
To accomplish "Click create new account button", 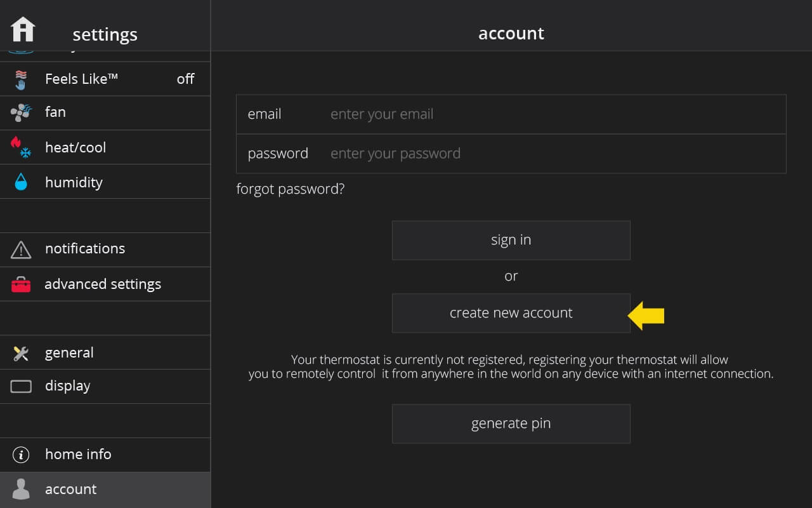I will (511, 313).
